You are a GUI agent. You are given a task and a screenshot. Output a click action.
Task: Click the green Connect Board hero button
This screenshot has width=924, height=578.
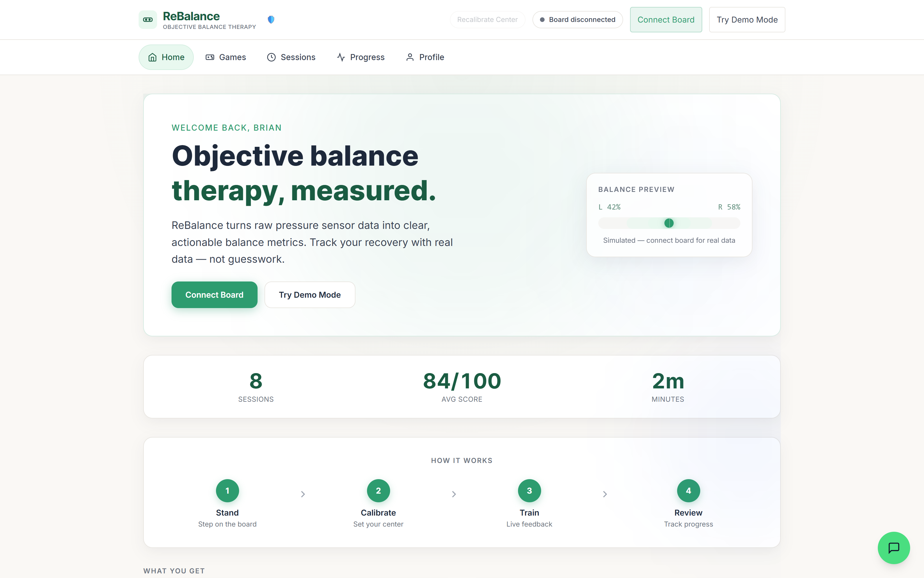[214, 295]
